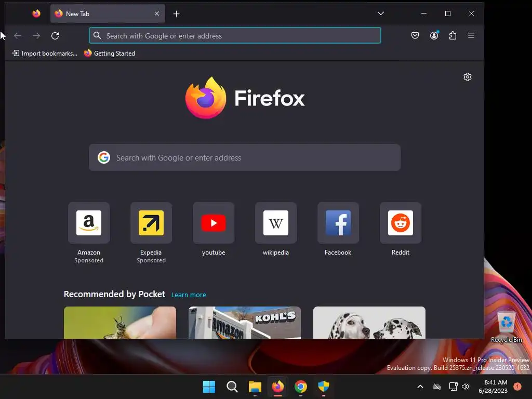Expand the list all tabs chevron
532x399 pixels.
[x=381, y=14]
